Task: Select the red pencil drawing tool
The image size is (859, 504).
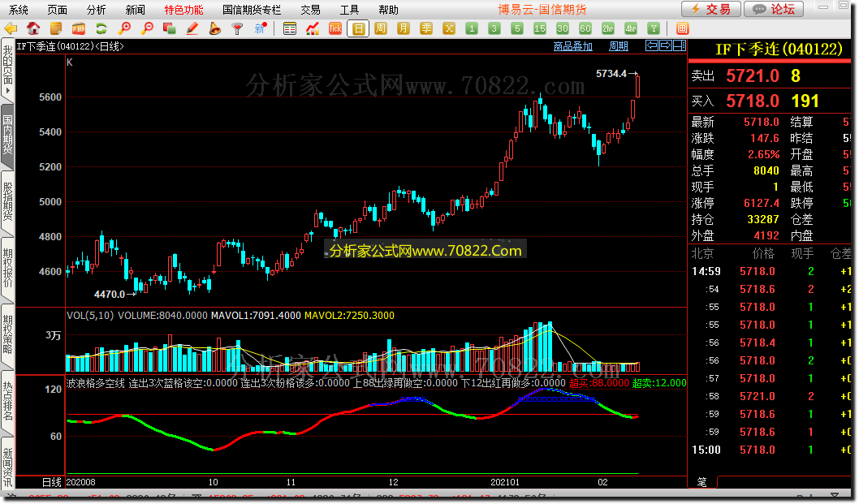Action: click(x=192, y=28)
